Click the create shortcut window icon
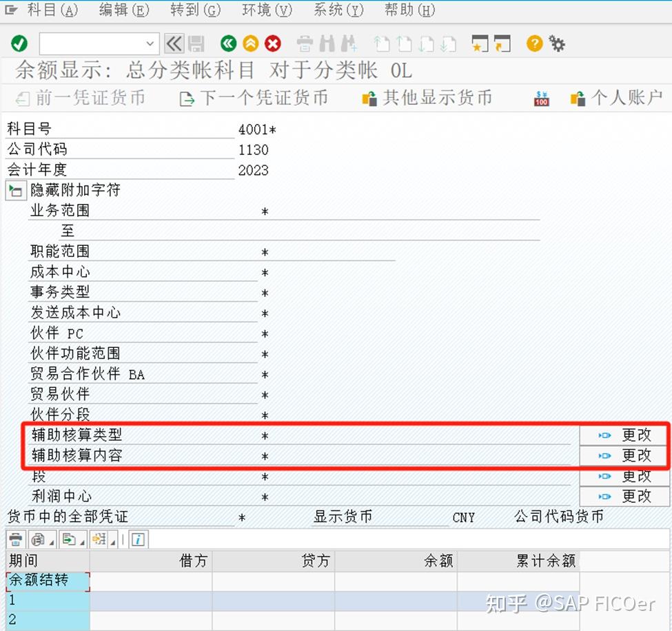672x631 pixels. (502, 43)
